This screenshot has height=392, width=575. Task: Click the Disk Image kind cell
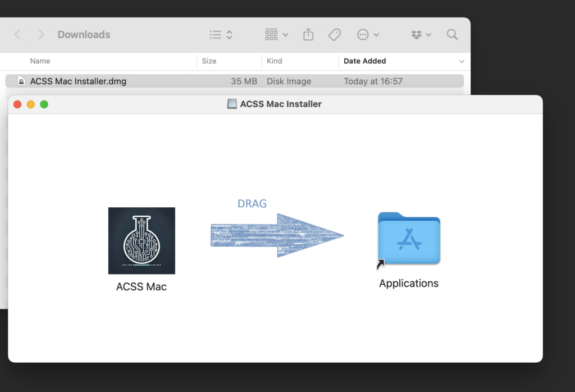(x=289, y=81)
